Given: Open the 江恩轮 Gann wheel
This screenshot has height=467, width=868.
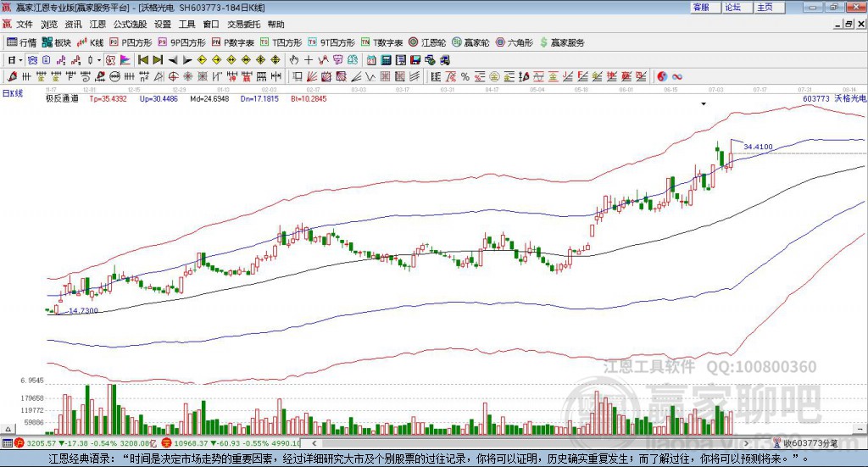Looking at the screenshot, I should (x=427, y=42).
